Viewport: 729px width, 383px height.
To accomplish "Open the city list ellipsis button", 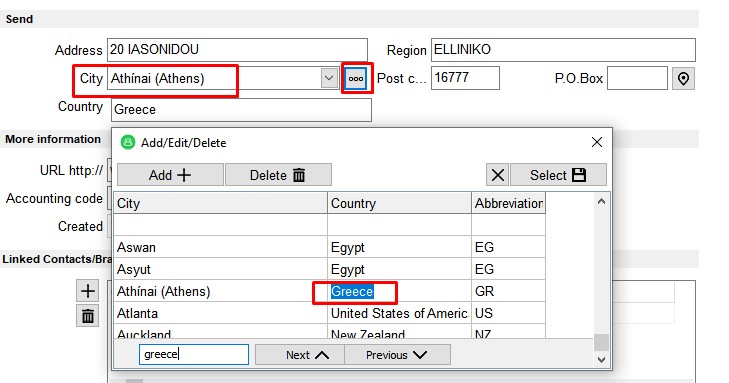I will click(356, 79).
